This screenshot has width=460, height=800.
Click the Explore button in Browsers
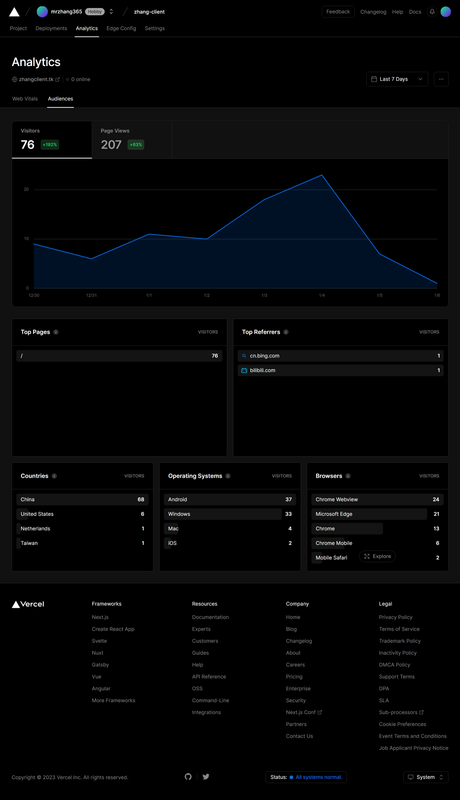pyautogui.click(x=377, y=557)
